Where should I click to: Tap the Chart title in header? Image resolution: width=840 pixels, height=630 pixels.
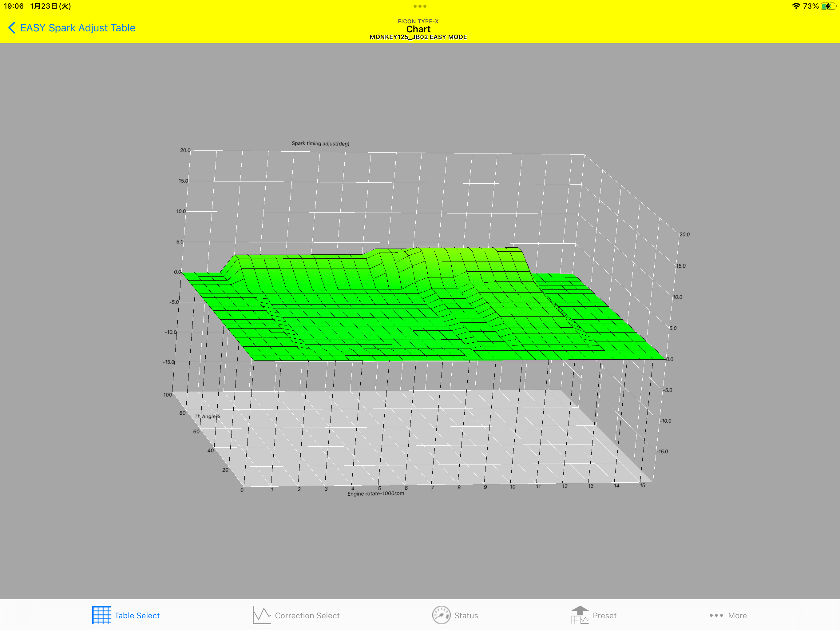418,29
